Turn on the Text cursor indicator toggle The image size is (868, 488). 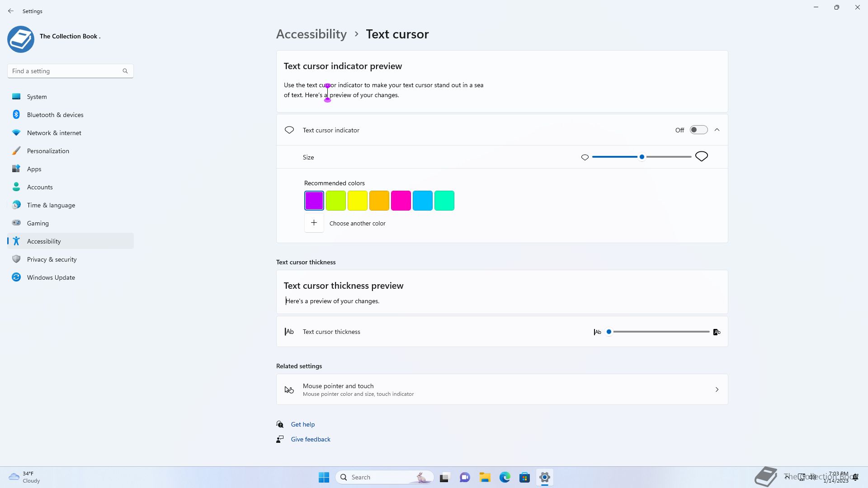[698, 130]
